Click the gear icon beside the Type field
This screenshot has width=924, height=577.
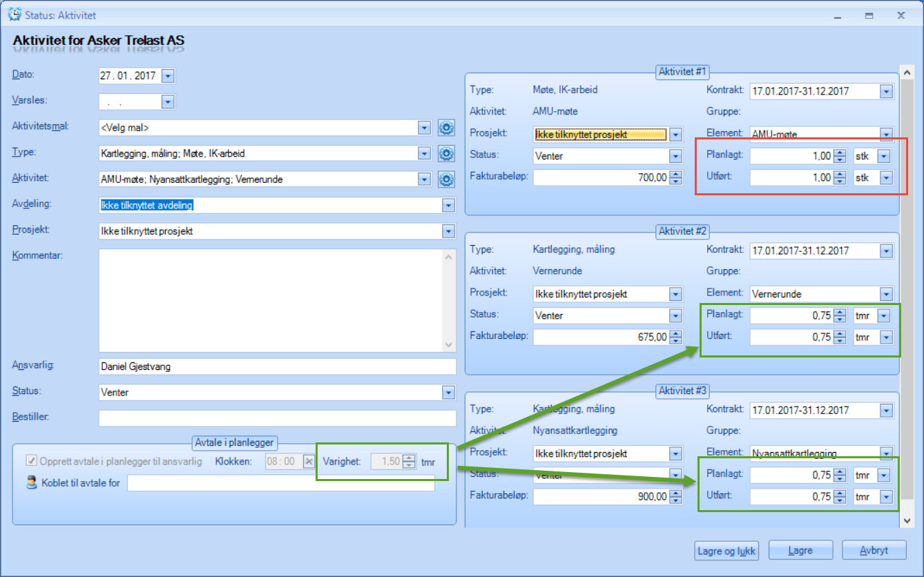click(x=446, y=153)
